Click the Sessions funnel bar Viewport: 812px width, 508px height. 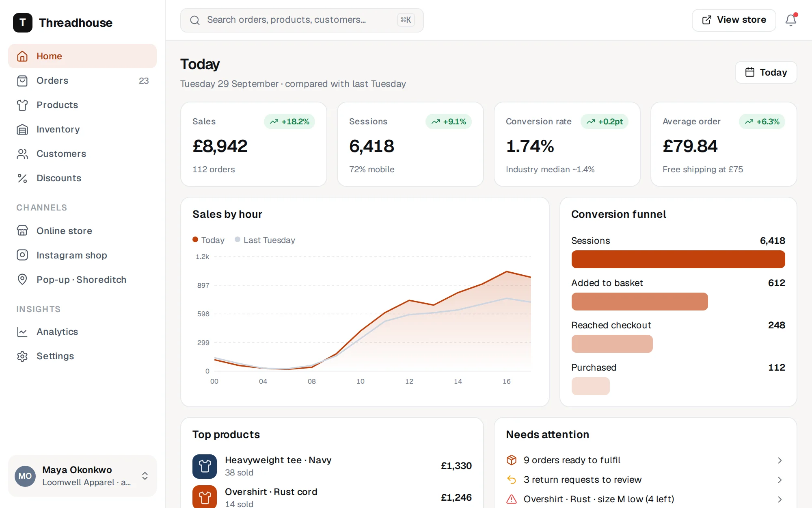pyautogui.click(x=678, y=259)
